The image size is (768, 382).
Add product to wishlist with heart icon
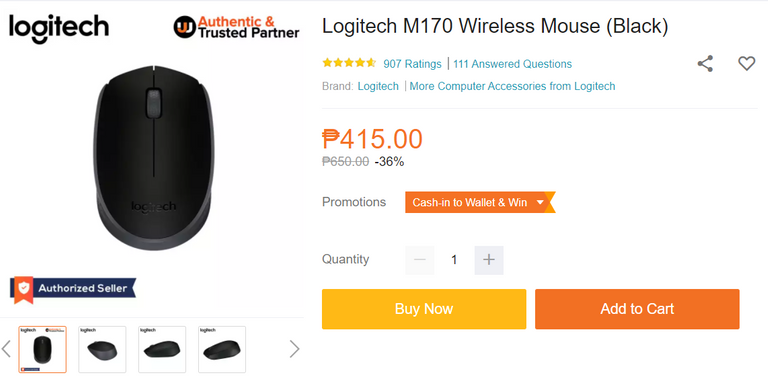(746, 64)
